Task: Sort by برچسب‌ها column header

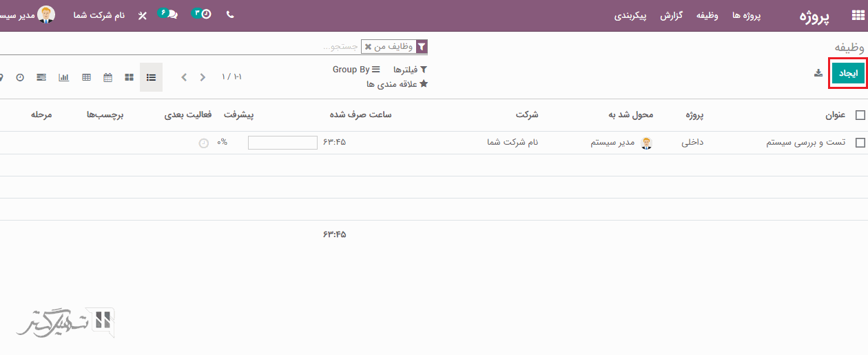Action: [x=105, y=115]
